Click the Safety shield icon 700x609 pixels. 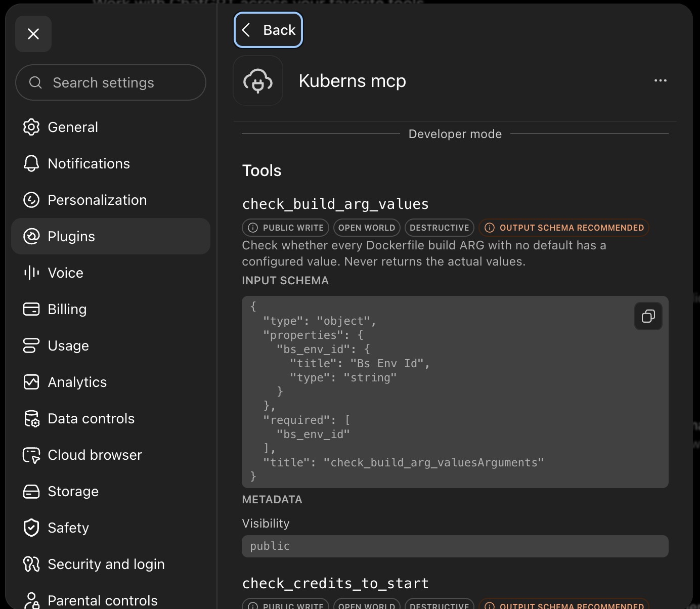tap(31, 528)
